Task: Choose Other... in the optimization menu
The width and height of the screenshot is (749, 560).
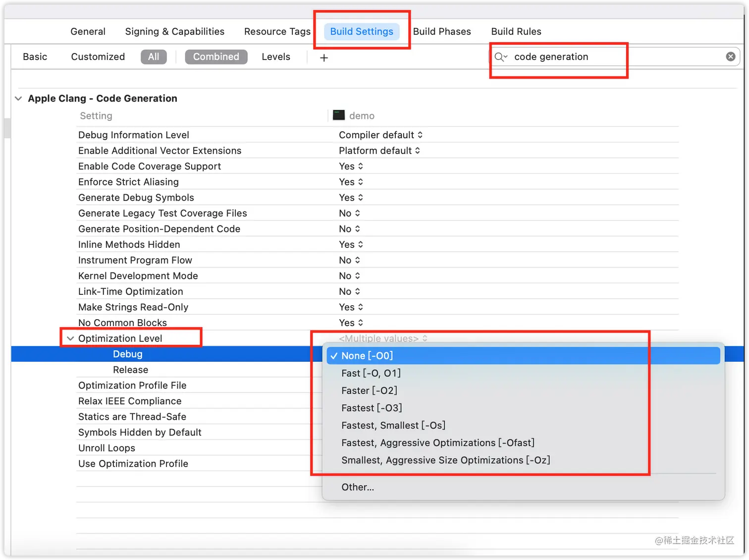Action: (523, 487)
